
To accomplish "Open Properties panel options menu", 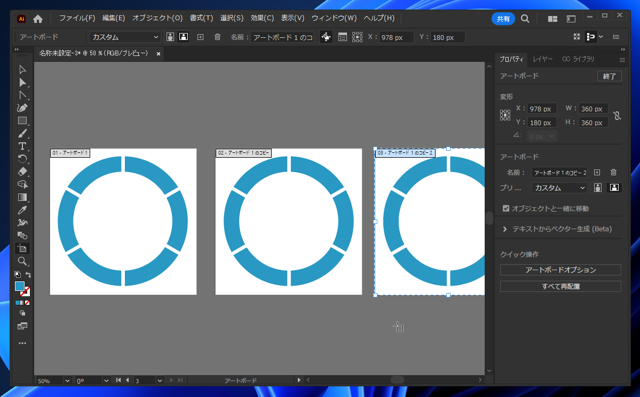I will (x=622, y=60).
